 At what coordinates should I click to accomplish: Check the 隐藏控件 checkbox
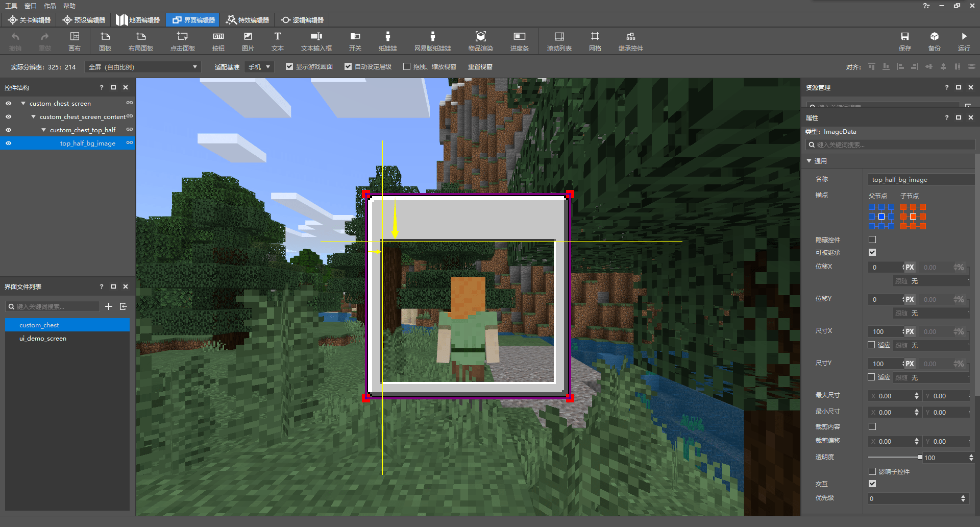point(872,239)
